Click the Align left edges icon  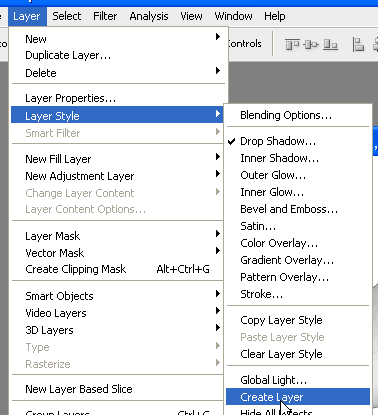point(358,44)
